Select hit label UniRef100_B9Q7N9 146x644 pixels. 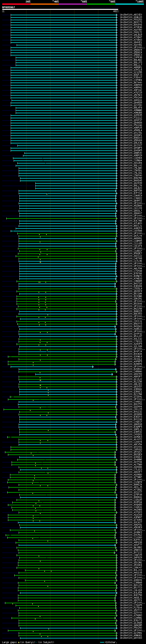click(131, 178)
